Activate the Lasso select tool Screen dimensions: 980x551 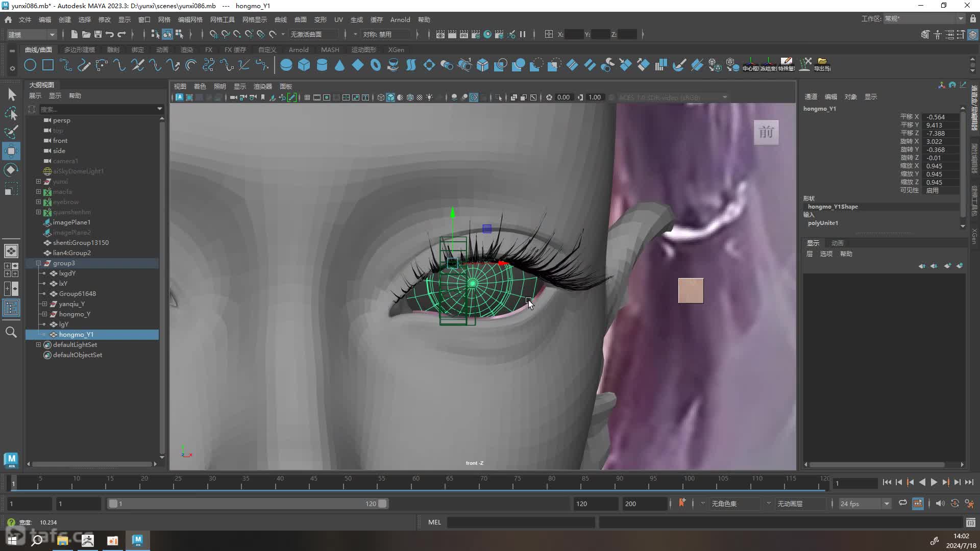[x=11, y=113]
